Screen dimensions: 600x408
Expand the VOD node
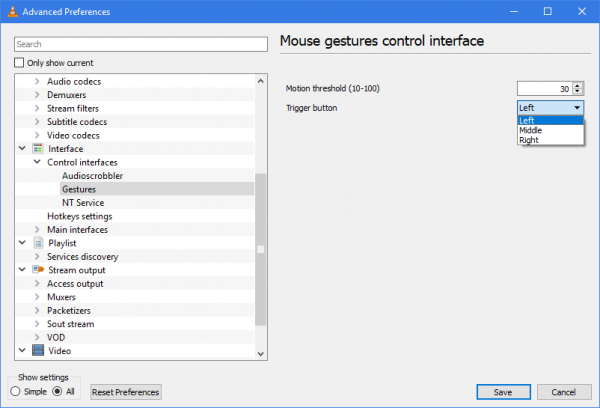(37, 337)
